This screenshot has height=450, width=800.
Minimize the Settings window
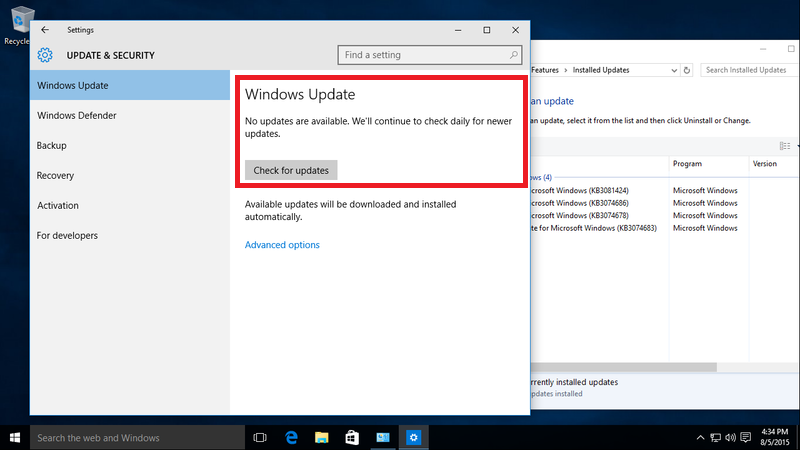pyautogui.click(x=458, y=30)
